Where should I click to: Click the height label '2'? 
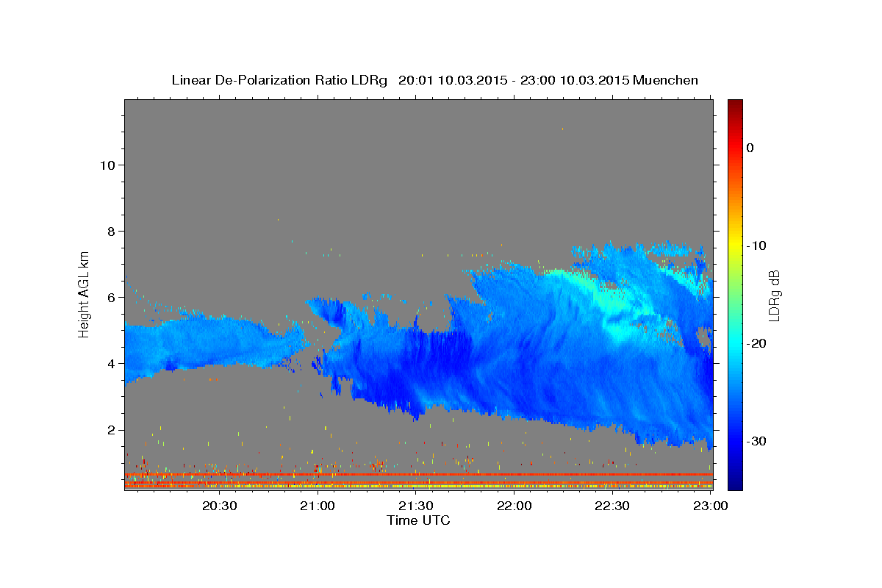110,430
